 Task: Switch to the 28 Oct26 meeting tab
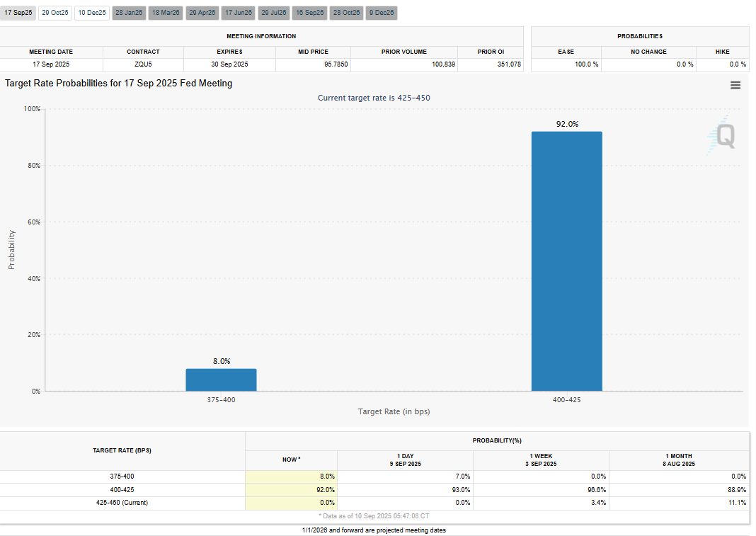coord(347,13)
